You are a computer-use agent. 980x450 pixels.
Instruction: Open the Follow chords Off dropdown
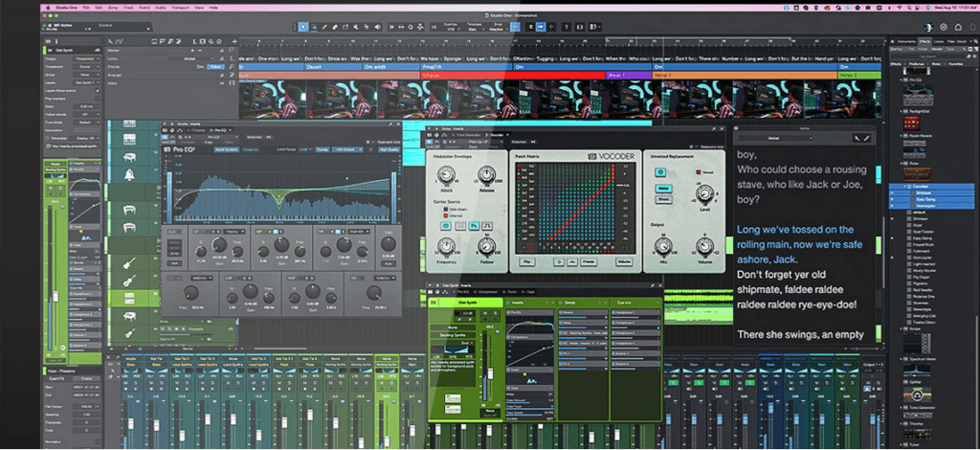tap(86, 114)
